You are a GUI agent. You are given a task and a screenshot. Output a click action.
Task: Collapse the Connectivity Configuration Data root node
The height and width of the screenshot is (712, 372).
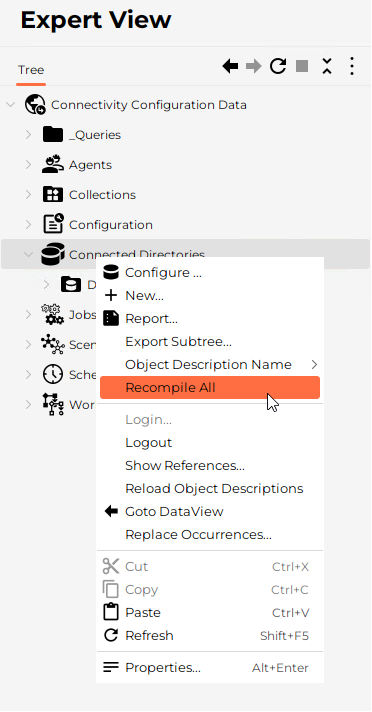point(10,105)
